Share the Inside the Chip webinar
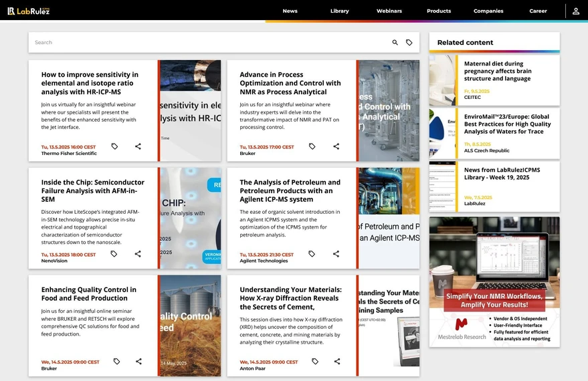 coord(138,253)
